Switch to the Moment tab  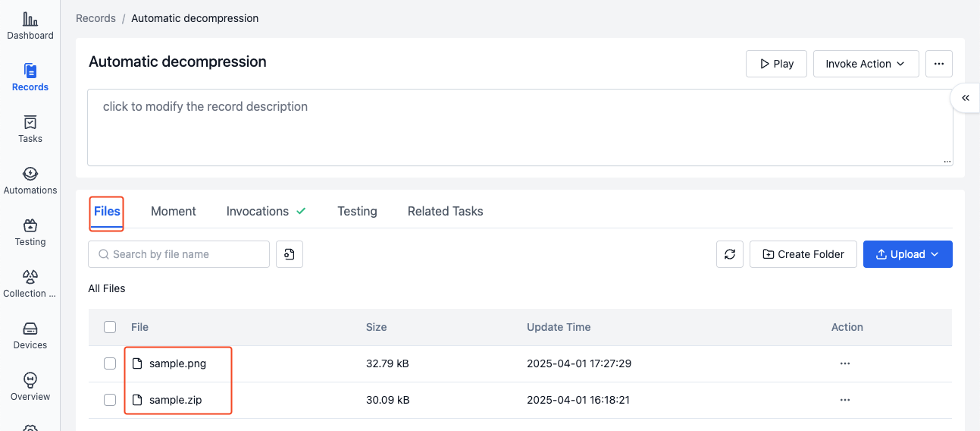pyautogui.click(x=174, y=211)
